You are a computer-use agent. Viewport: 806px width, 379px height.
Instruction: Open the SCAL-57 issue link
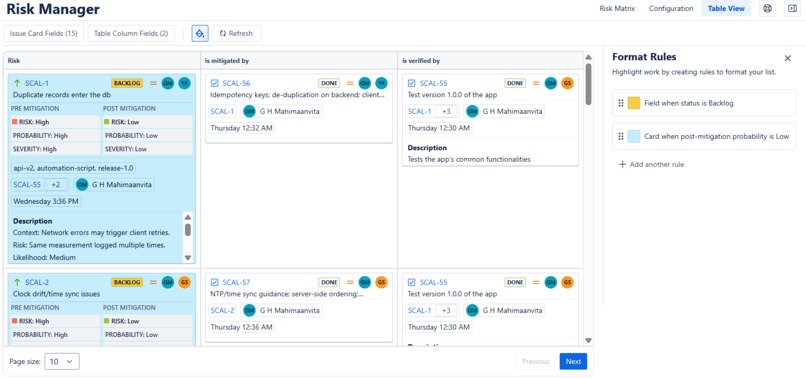[236, 282]
